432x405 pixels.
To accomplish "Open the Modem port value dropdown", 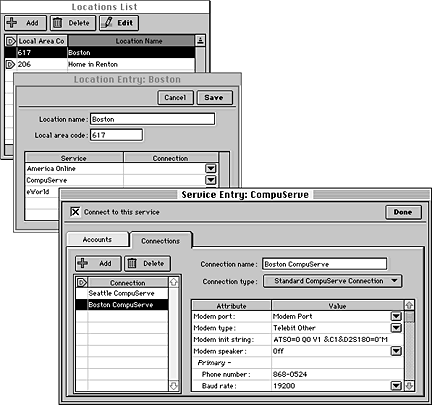I will point(396,316).
